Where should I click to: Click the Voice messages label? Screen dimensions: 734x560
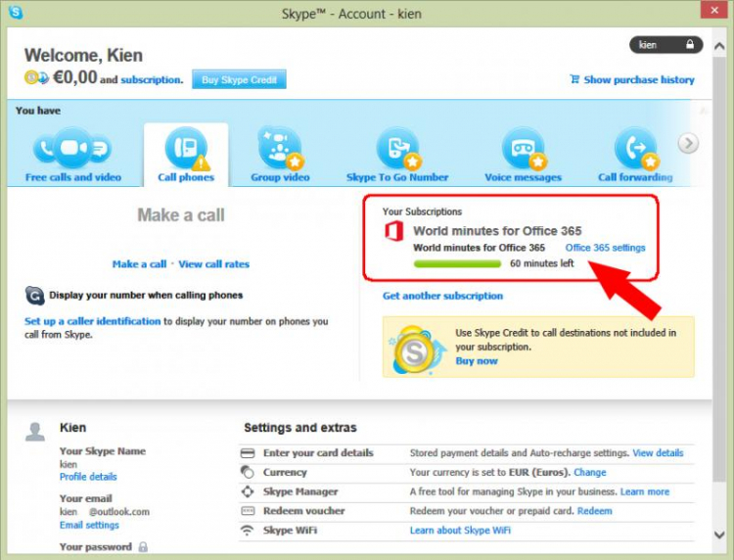pyautogui.click(x=523, y=177)
